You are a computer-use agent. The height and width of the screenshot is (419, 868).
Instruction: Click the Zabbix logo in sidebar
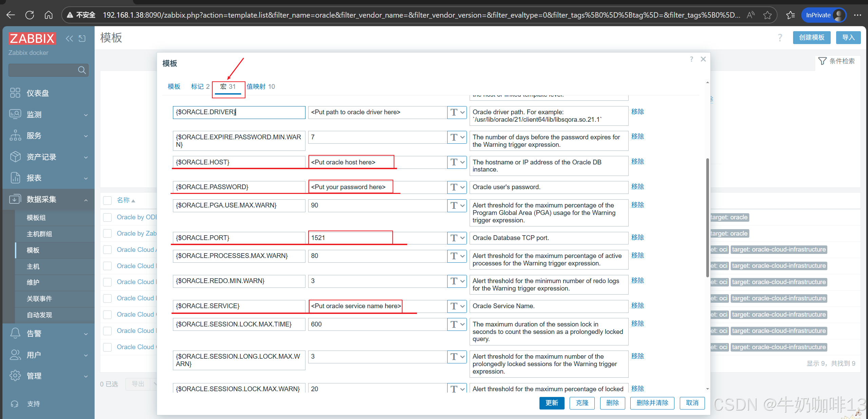coord(32,38)
